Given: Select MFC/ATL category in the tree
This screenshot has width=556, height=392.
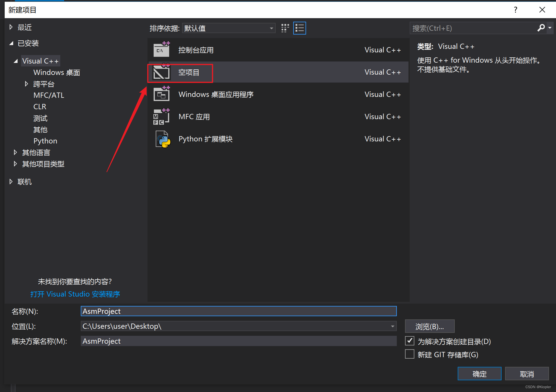Looking at the screenshot, I should coord(49,95).
